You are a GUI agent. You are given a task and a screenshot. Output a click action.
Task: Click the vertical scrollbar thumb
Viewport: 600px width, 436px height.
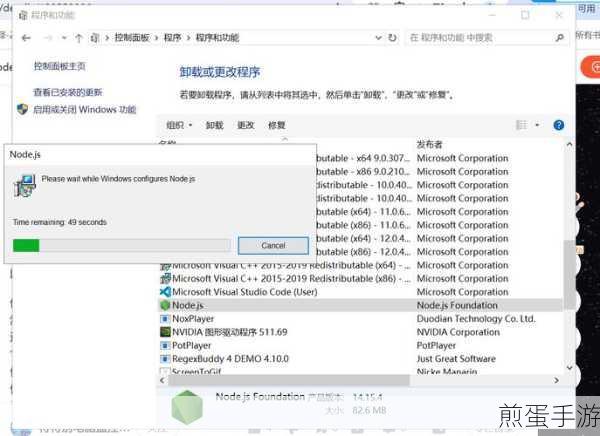[x=569, y=274]
